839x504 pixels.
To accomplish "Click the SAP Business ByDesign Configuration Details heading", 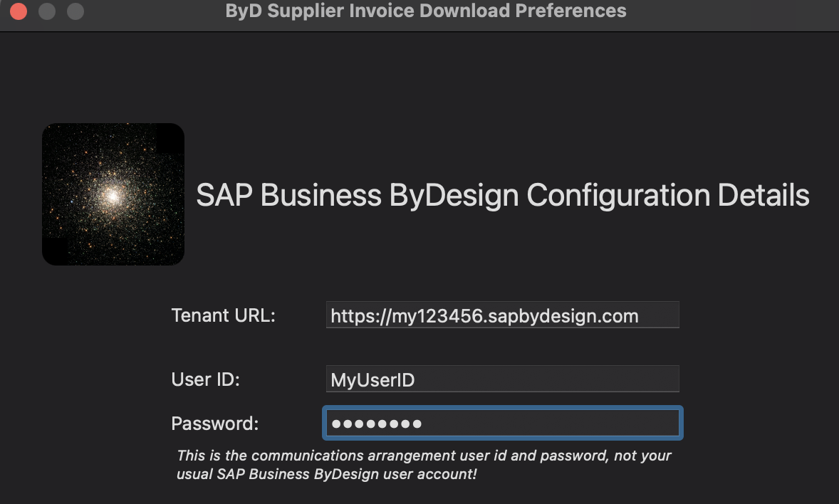I will point(503,195).
